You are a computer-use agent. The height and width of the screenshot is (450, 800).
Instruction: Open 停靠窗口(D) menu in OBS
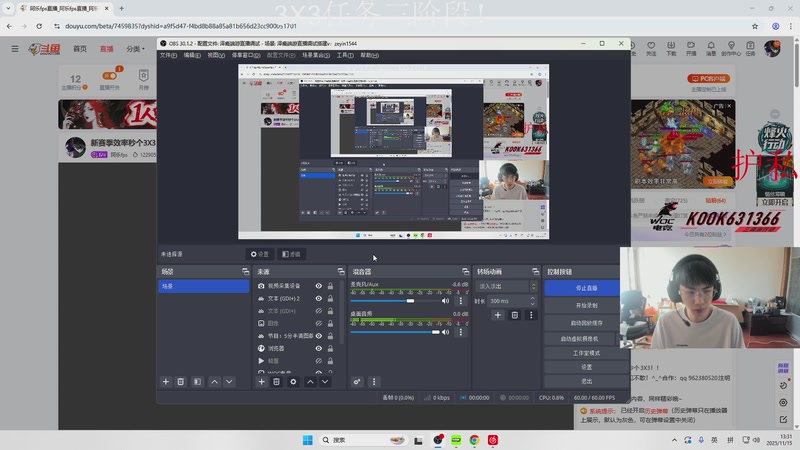click(x=246, y=55)
